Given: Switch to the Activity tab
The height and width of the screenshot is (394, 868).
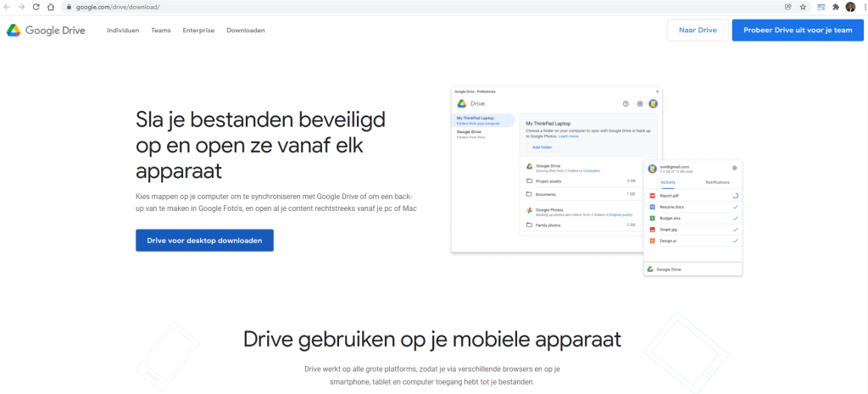Looking at the screenshot, I should point(668,182).
